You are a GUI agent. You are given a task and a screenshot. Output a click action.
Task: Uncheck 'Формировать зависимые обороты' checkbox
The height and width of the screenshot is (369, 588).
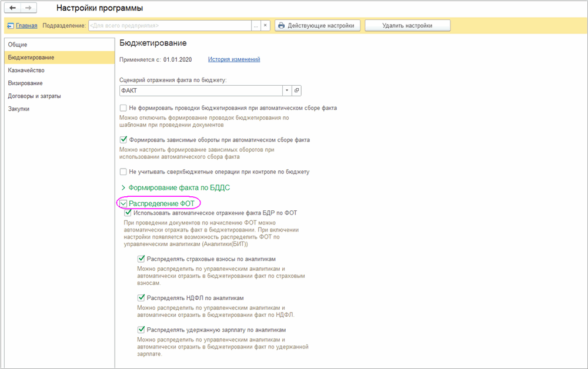click(x=123, y=140)
